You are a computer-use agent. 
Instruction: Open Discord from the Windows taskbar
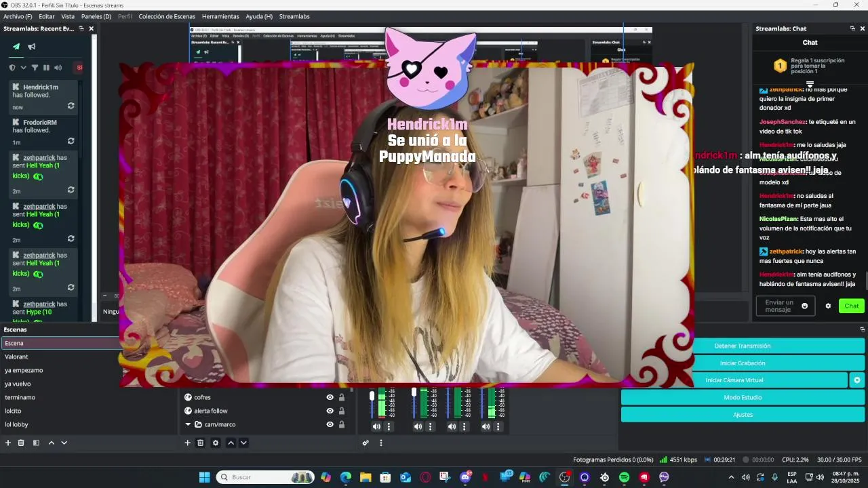coord(465,477)
